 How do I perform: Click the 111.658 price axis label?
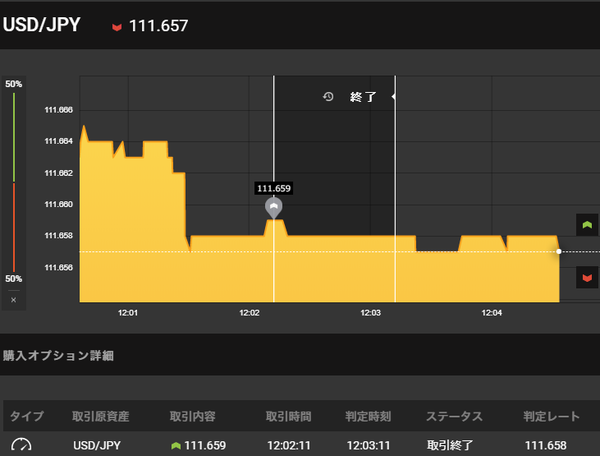point(59,236)
